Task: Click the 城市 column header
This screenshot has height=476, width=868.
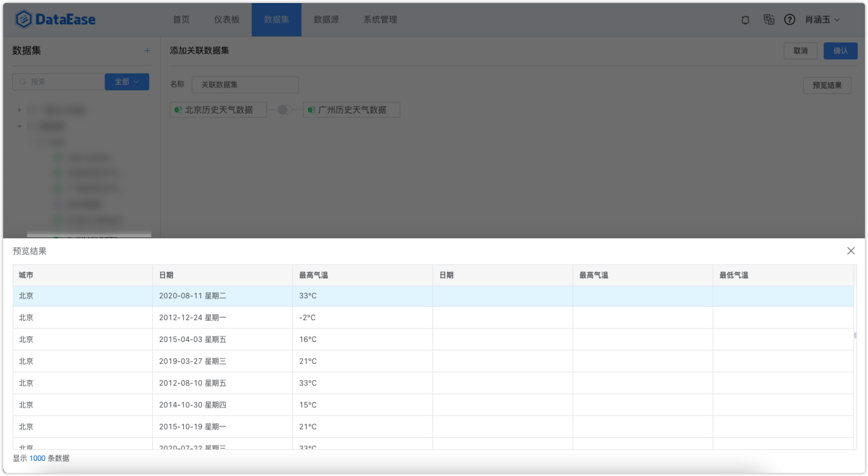Action: click(x=82, y=275)
